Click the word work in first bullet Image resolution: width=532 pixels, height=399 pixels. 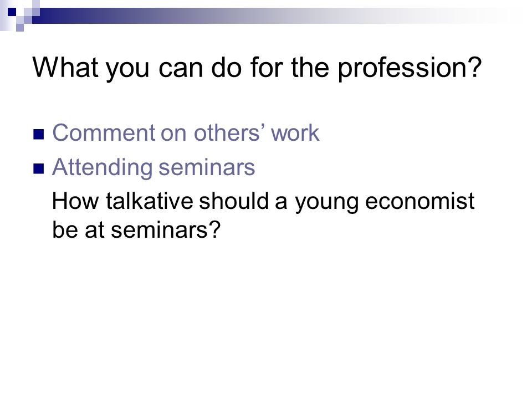pos(295,132)
